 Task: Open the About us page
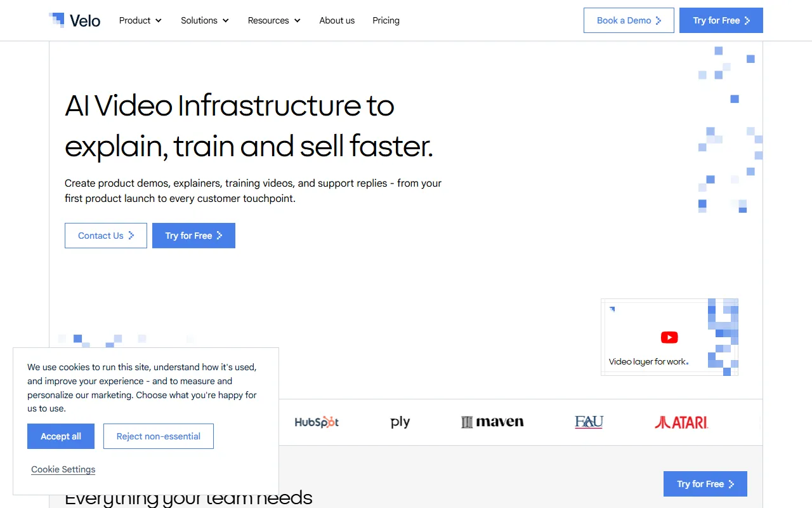pyautogui.click(x=337, y=20)
